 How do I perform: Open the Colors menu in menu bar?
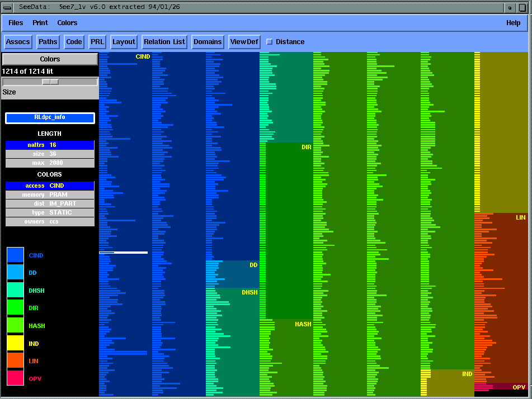67,23
